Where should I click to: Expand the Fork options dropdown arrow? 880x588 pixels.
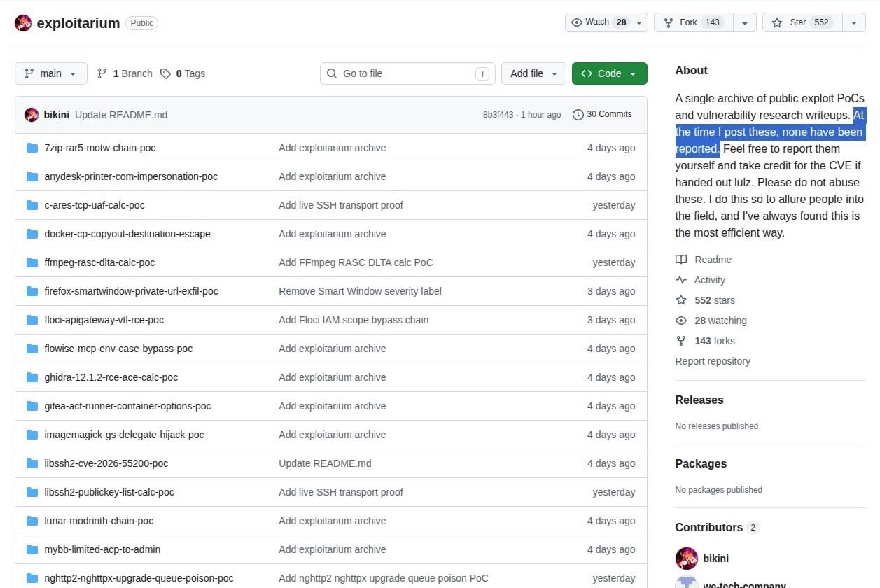pos(745,23)
